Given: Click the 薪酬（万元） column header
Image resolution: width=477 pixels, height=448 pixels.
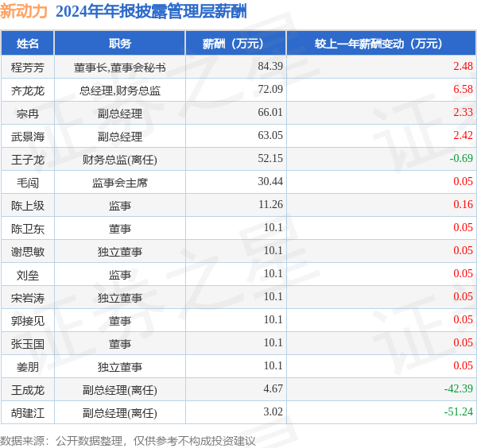Looking at the screenshot, I should click(233, 44).
